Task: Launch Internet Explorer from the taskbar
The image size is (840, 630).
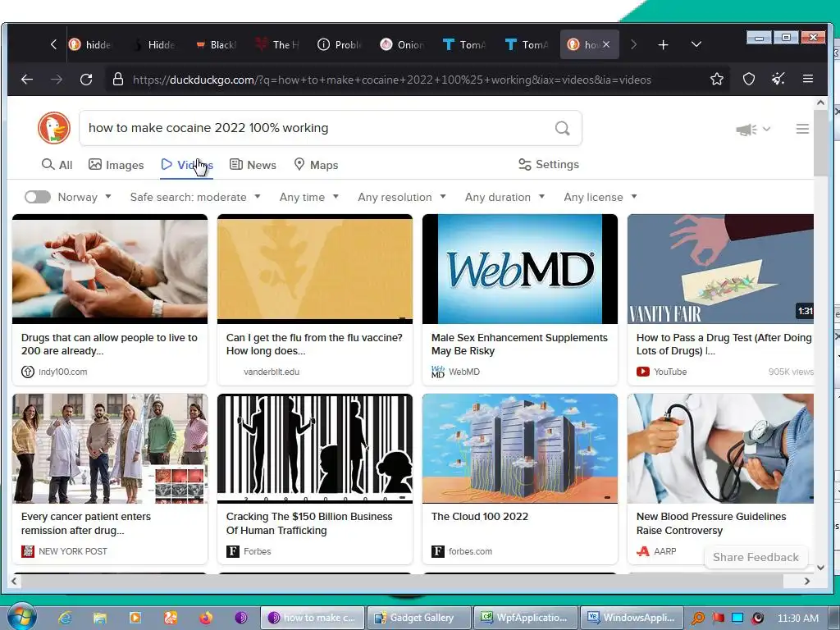Action: (65, 618)
